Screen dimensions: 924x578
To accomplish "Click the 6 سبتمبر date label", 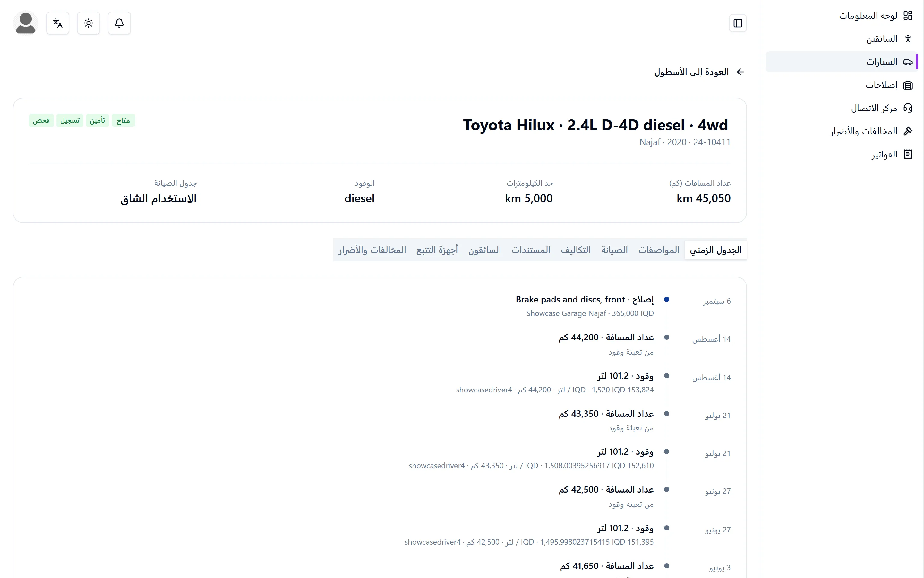I will click(717, 301).
